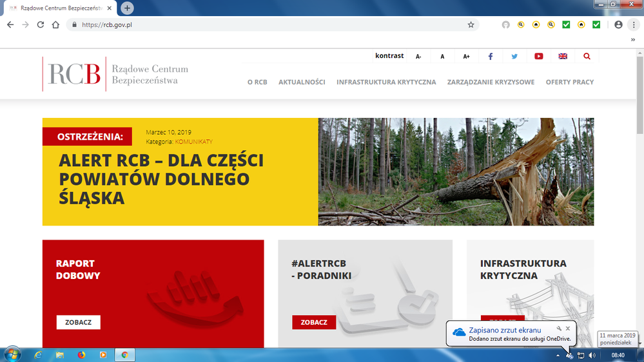Open the OFERTY PRACY menu
644x362 pixels.
coord(570,82)
